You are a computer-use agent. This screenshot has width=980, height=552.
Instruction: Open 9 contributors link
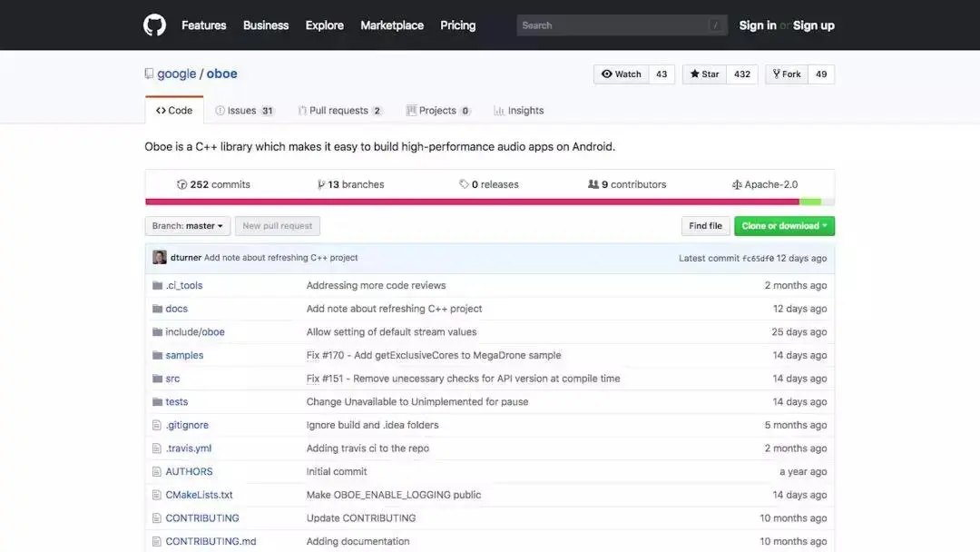coord(627,184)
